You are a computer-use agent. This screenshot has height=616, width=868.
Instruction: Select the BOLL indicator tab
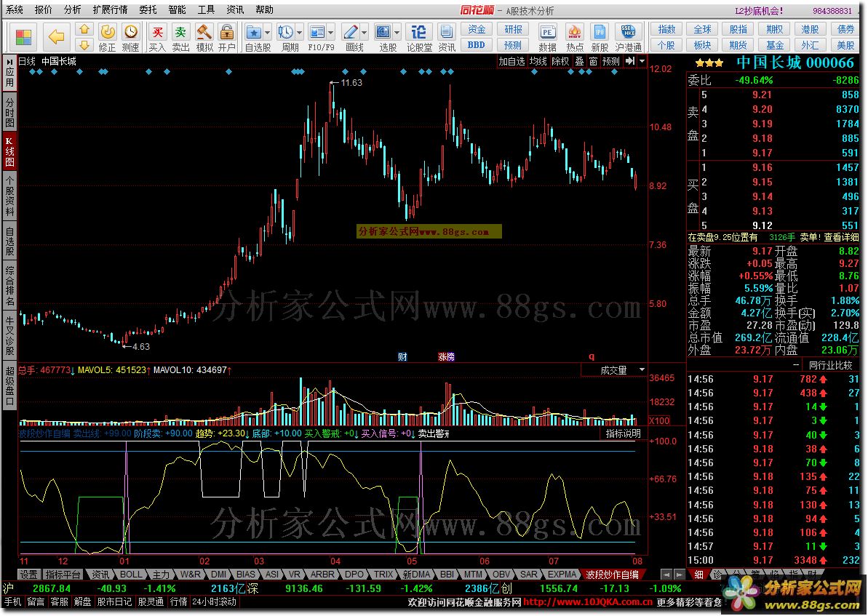click(x=131, y=575)
